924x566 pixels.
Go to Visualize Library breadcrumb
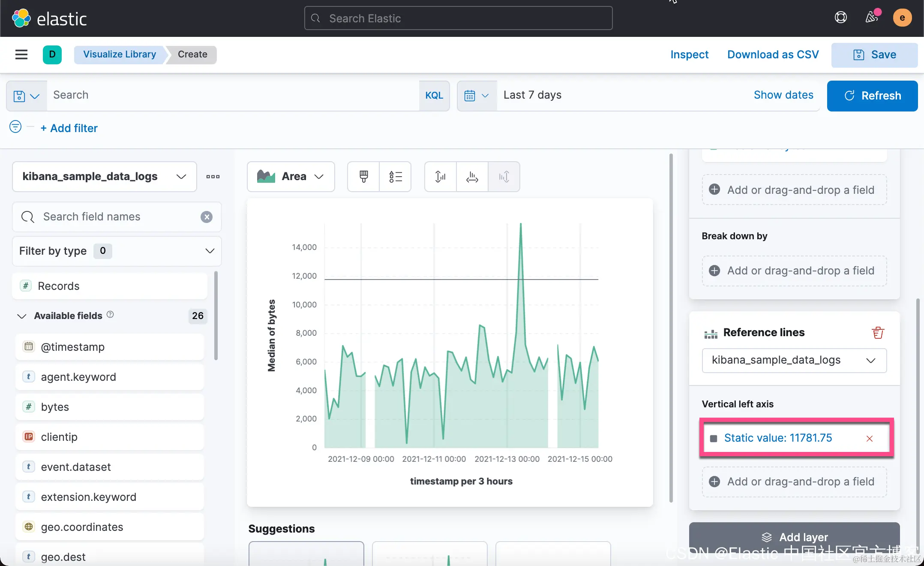[120, 54]
